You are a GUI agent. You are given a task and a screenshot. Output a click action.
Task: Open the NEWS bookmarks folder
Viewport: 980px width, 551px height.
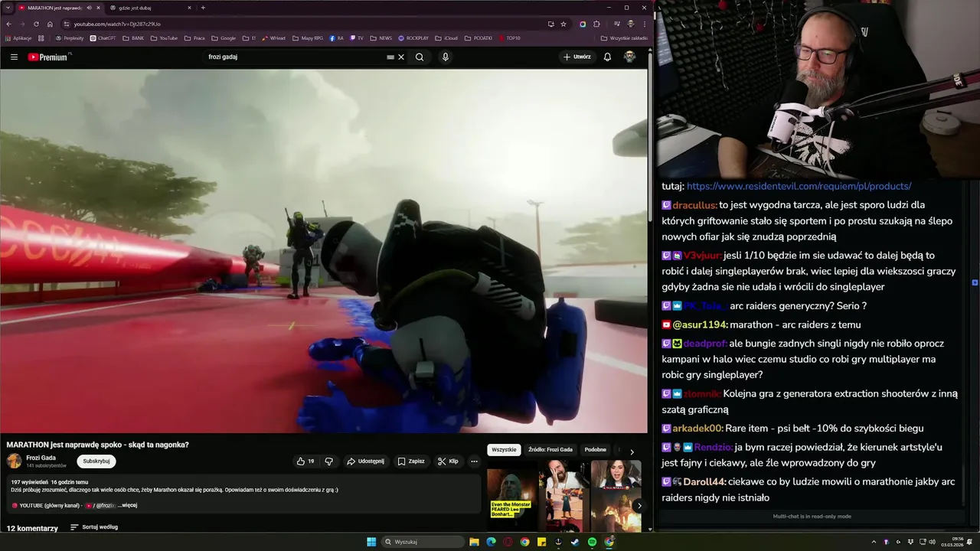pyautogui.click(x=381, y=37)
